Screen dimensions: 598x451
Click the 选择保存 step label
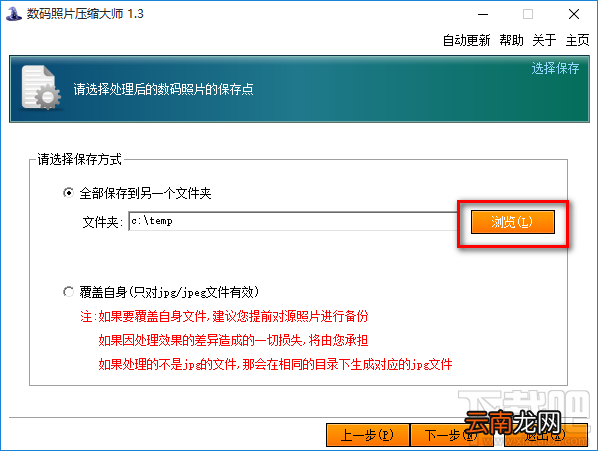pos(555,69)
